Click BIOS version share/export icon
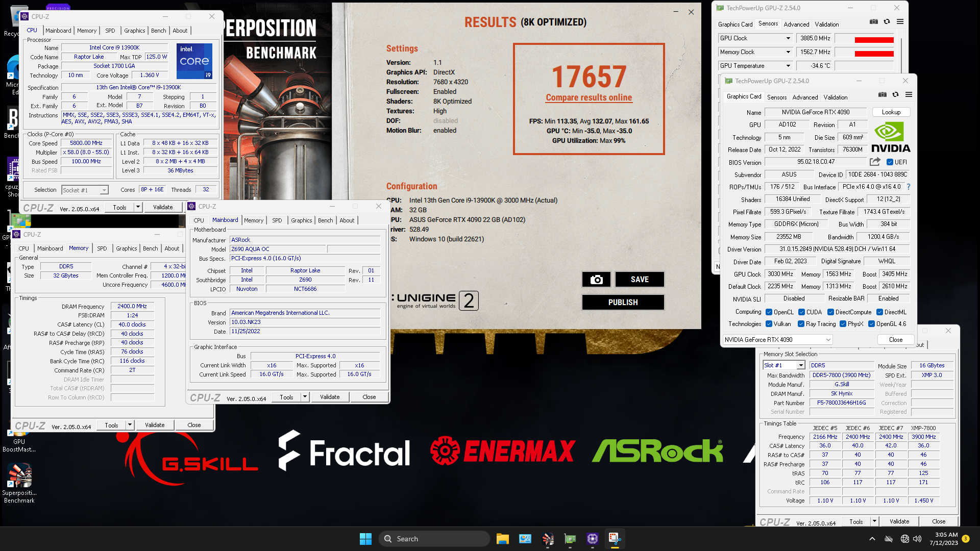 (875, 162)
